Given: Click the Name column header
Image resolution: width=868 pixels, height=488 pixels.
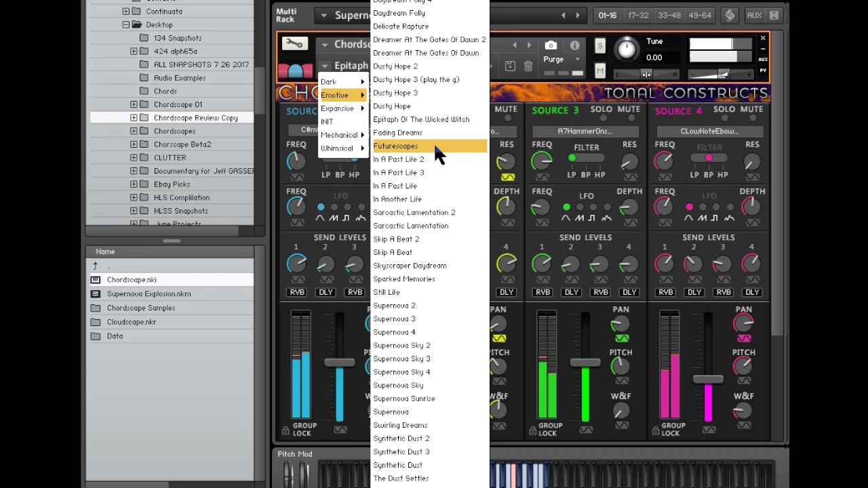Looking at the screenshot, I should point(170,251).
